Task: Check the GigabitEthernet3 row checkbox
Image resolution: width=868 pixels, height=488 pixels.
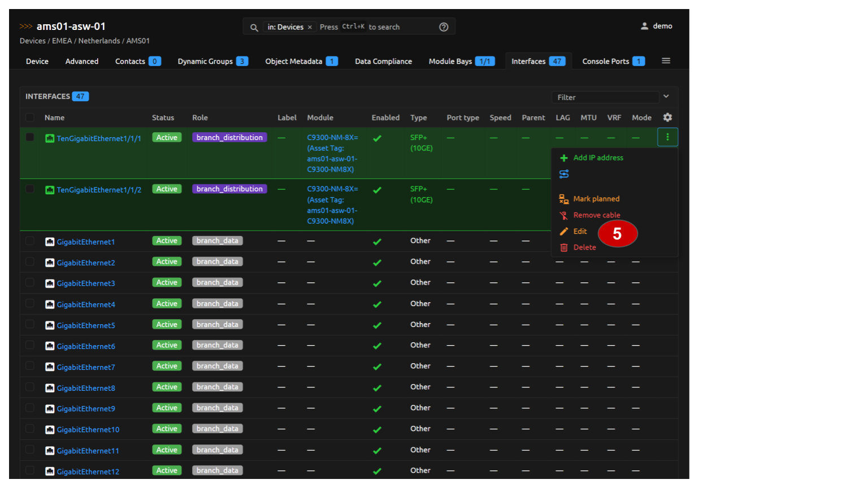Action: [x=30, y=283]
